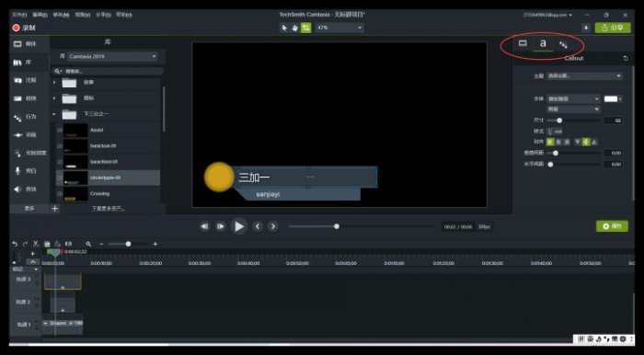The height and width of the screenshot is (355, 644).
Task: Click the green Share button
Action: tap(613, 28)
